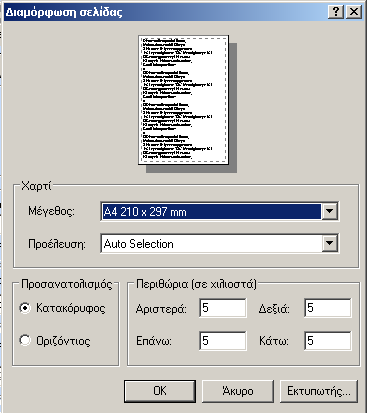This screenshot has width=367, height=413.
Task: Close the Διαμόρφωση σελίδας dialog
Action: (x=354, y=12)
